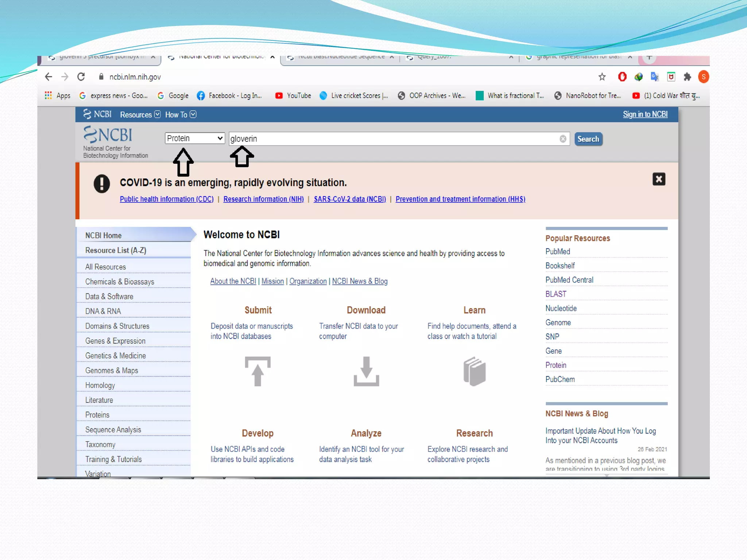Open the Protein database dropdown
747x560 pixels.
point(194,139)
